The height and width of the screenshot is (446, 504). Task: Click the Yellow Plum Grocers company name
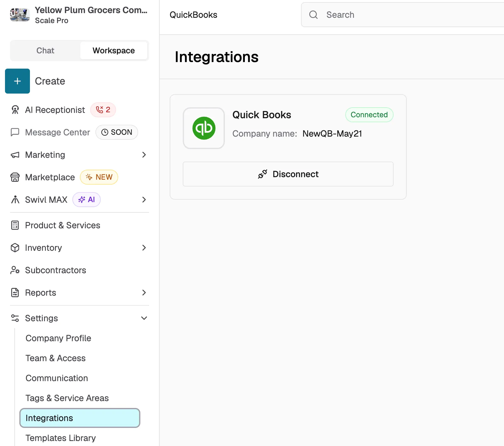[x=91, y=10]
